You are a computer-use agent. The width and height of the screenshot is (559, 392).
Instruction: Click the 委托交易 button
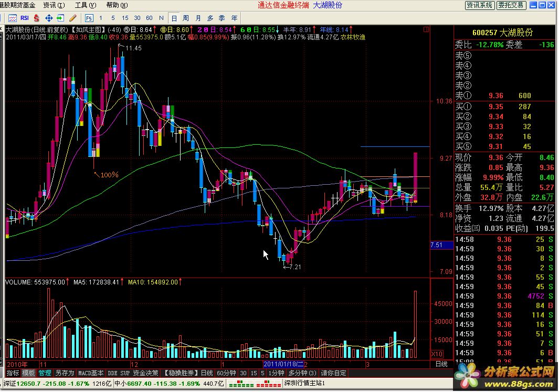[x=511, y=5]
